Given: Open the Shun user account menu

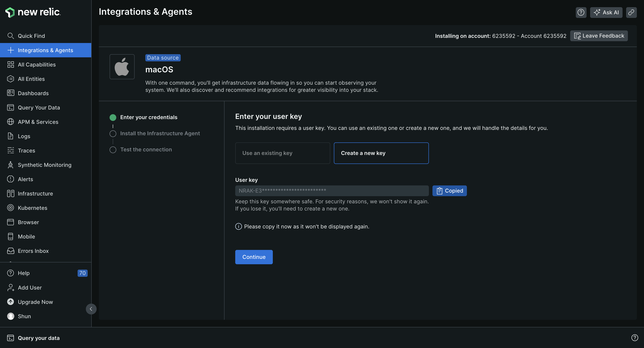Looking at the screenshot, I should tap(24, 316).
